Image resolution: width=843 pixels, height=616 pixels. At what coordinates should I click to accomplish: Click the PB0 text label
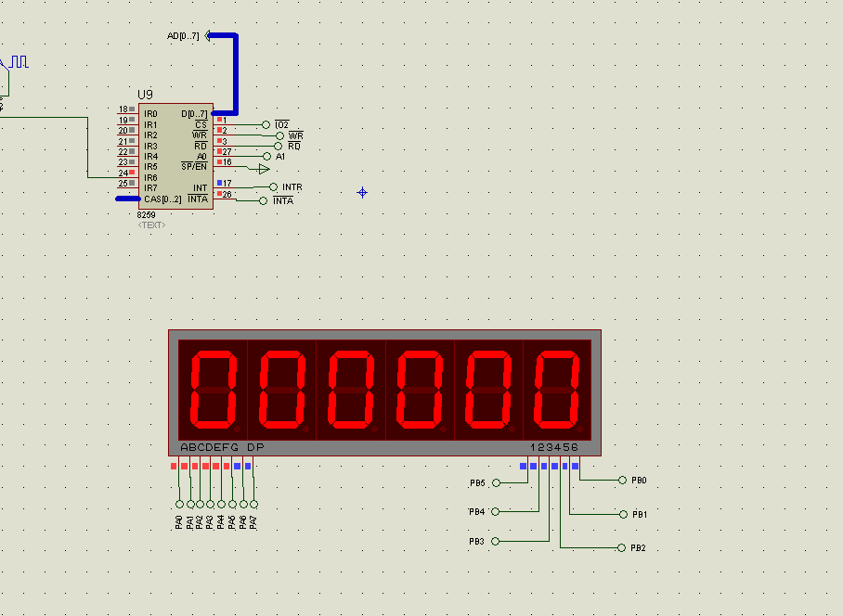[639, 481]
